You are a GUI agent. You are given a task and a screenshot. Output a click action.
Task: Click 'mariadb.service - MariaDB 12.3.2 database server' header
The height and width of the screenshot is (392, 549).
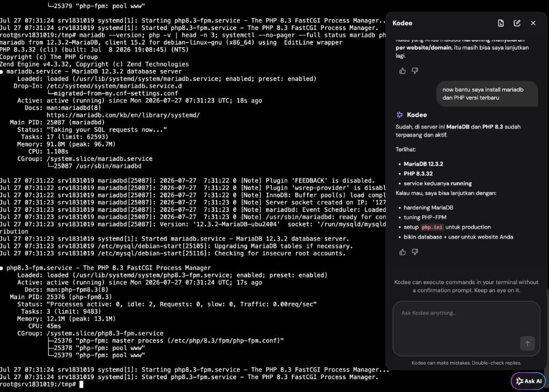pyautogui.click(x=91, y=71)
